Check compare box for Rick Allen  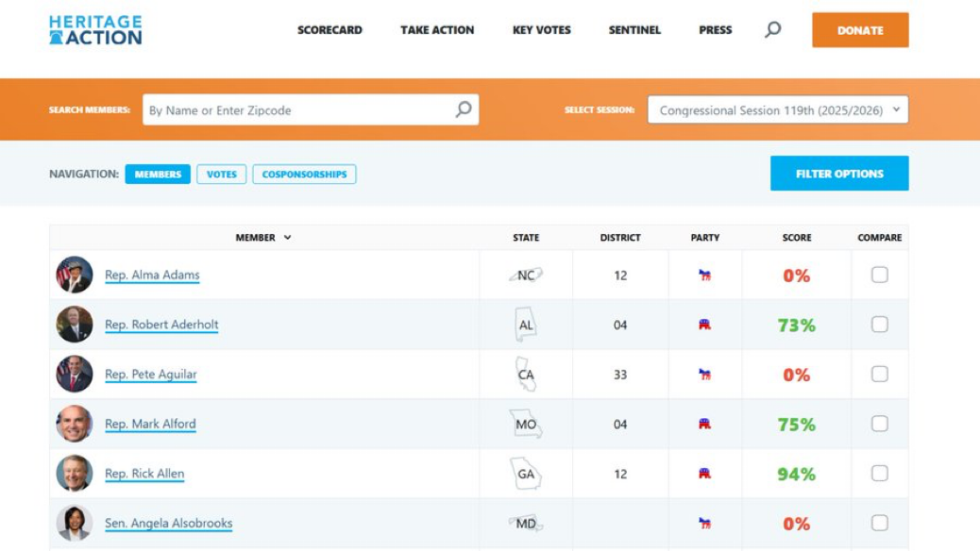pos(879,473)
